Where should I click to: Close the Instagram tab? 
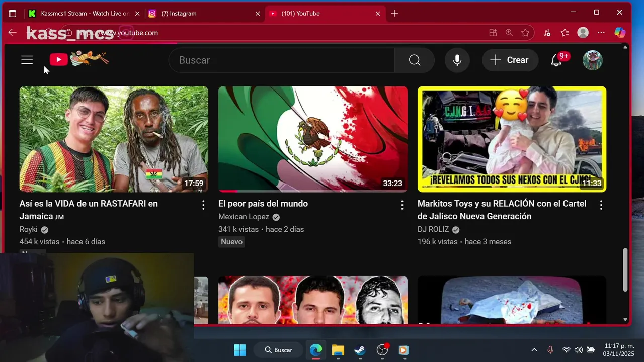258,14
